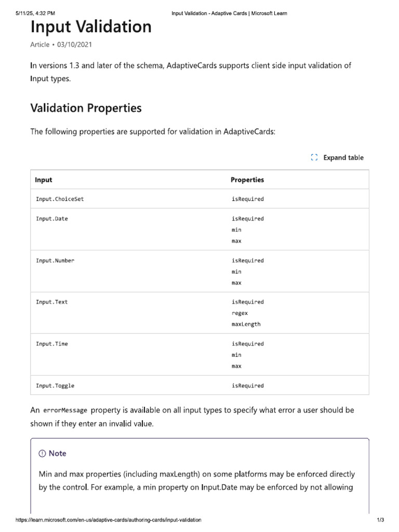The image size is (399, 532).
Task: Click the maxLength property code text
Action: pos(246,324)
